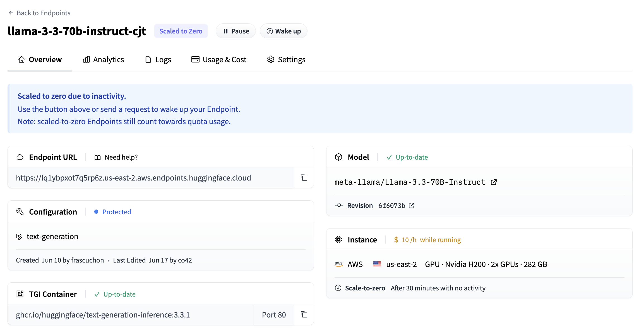The height and width of the screenshot is (332, 644).
Task: Click the Instance chip icon
Action: (x=338, y=240)
